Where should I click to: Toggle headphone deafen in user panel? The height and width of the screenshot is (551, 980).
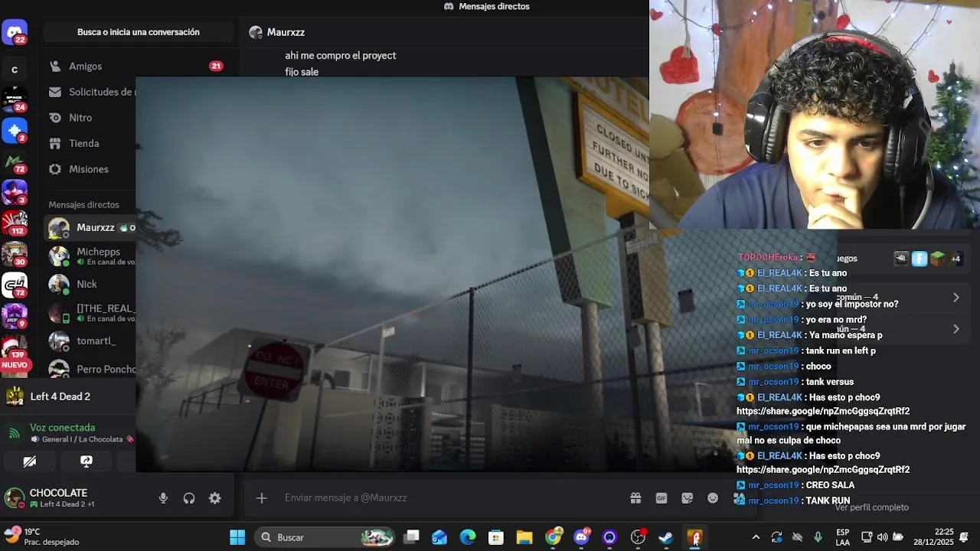coord(189,498)
